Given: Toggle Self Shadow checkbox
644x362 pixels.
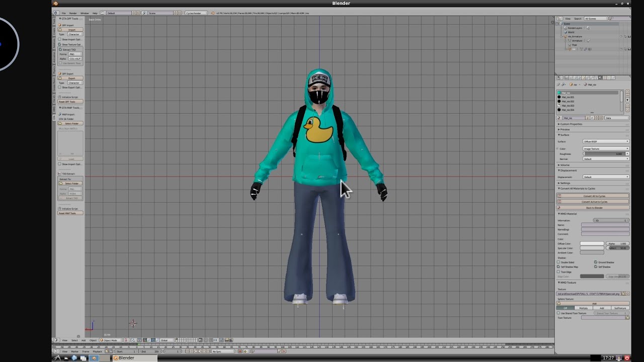Looking at the screenshot, I should coord(596,266).
